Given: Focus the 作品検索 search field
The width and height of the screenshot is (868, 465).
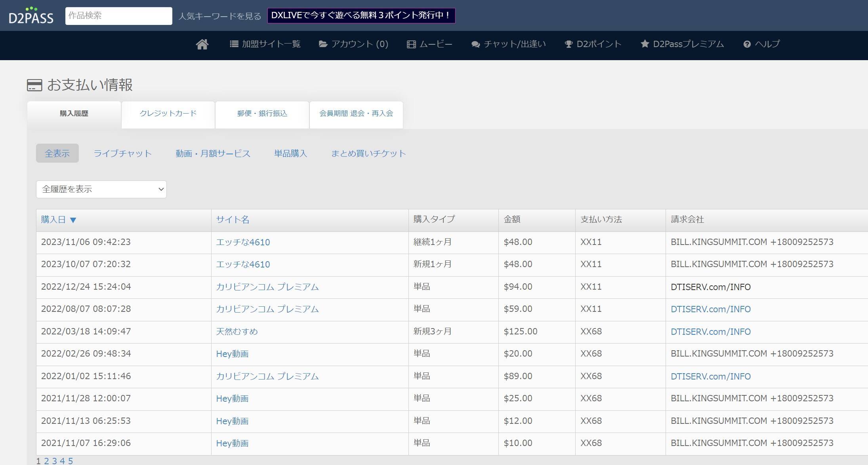Looking at the screenshot, I should [x=118, y=16].
